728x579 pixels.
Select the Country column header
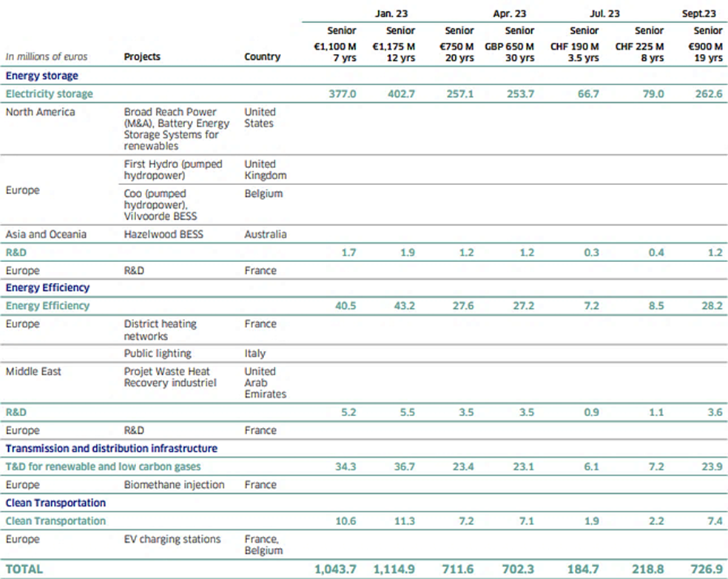pyautogui.click(x=262, y=56)
